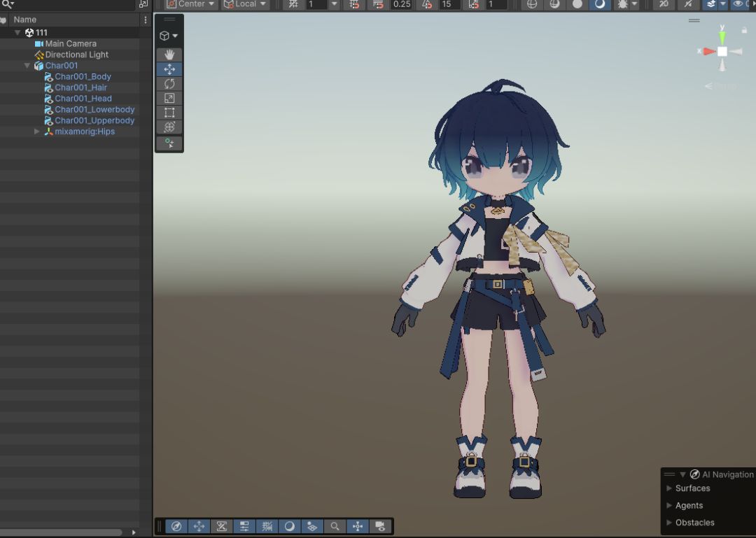Select the Scale tool
The image size is (756, 538).
169,98
